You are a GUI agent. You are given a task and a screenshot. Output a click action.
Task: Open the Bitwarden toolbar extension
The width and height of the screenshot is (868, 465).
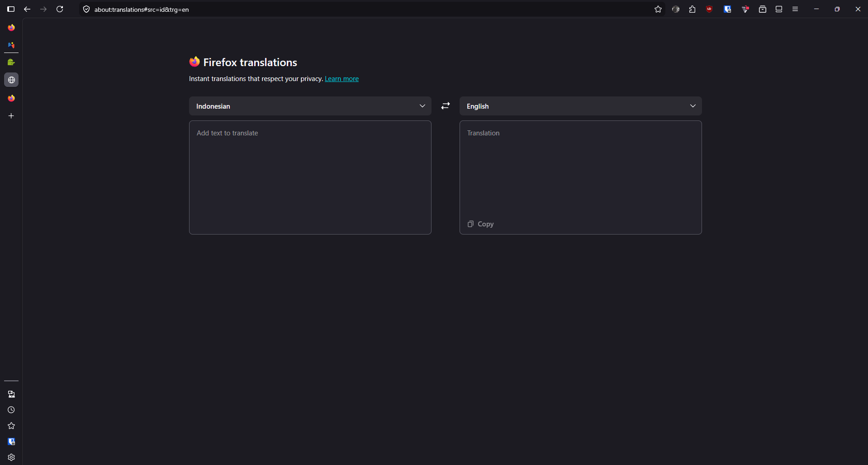tap(727, 9)
